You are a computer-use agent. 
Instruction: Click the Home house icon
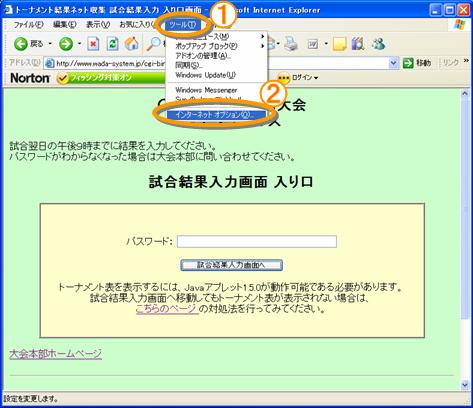132,44
